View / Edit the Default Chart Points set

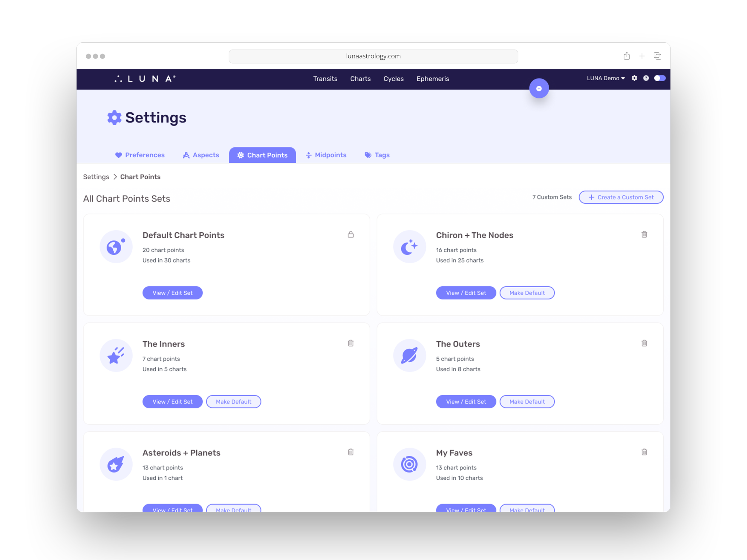(172, 293)
